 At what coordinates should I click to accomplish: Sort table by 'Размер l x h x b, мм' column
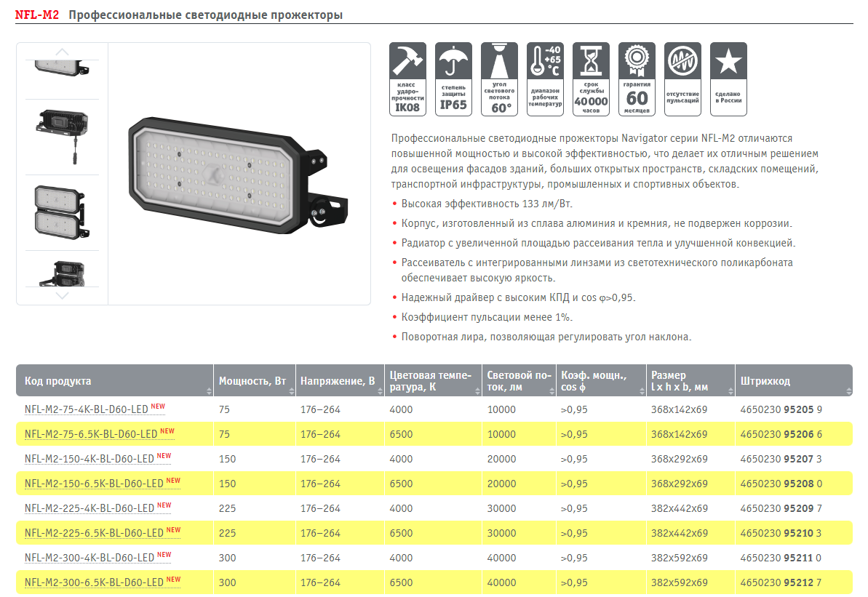730,391
